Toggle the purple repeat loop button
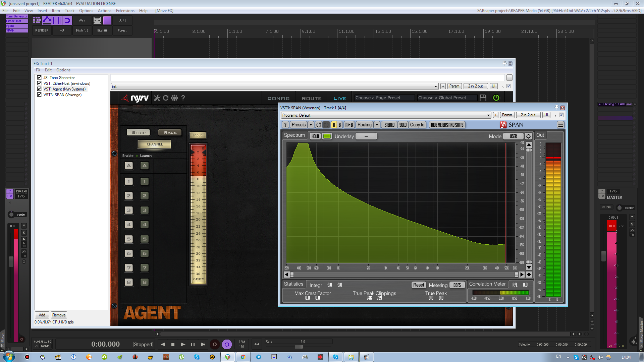 227,344
